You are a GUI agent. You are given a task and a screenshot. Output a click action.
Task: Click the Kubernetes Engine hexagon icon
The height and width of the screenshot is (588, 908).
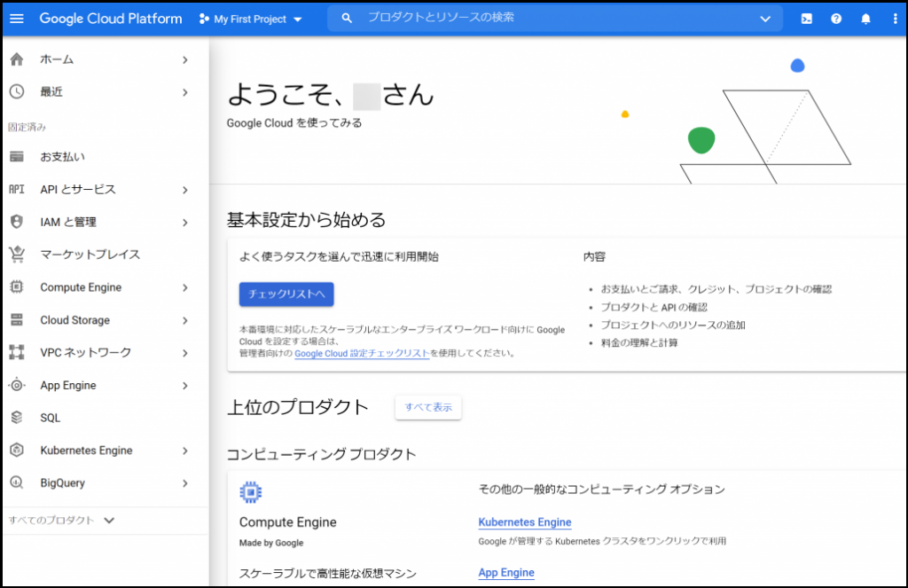tap(17, 450)
